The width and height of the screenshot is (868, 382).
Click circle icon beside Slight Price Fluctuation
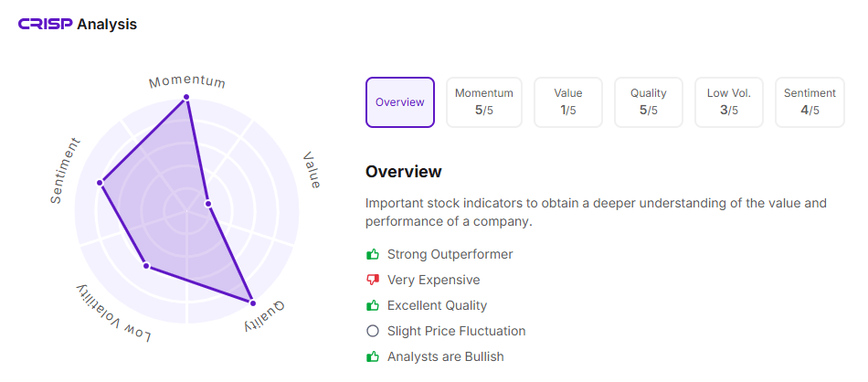click(372, 331)
